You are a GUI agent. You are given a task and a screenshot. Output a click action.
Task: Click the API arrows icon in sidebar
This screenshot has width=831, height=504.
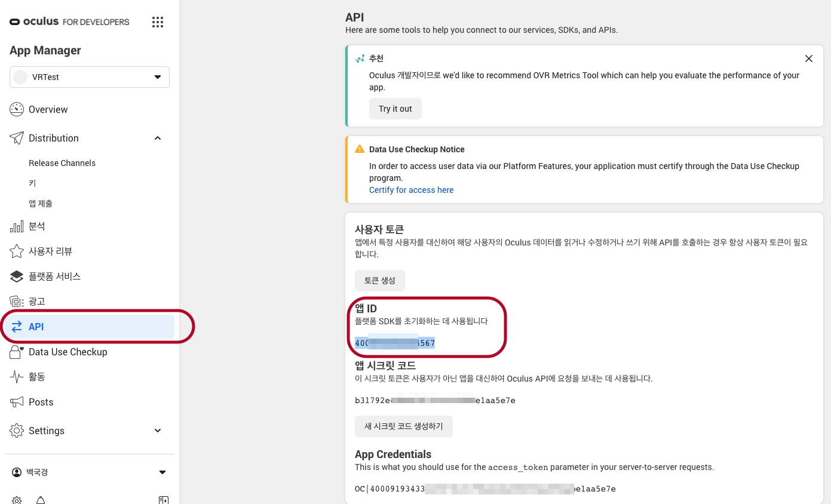(x=17, y=327)
